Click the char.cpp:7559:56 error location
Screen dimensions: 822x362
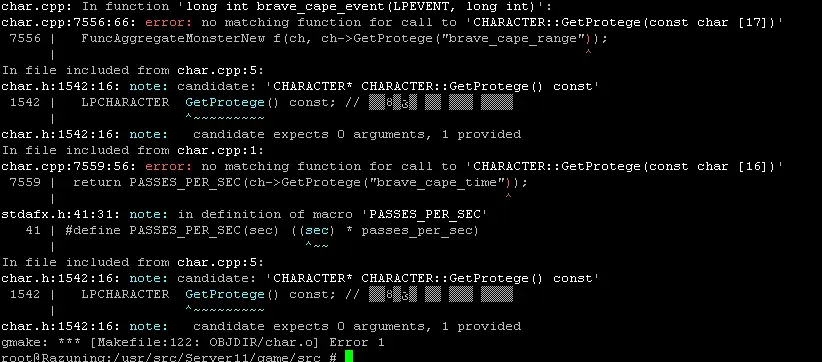click(x=70, y=167)
